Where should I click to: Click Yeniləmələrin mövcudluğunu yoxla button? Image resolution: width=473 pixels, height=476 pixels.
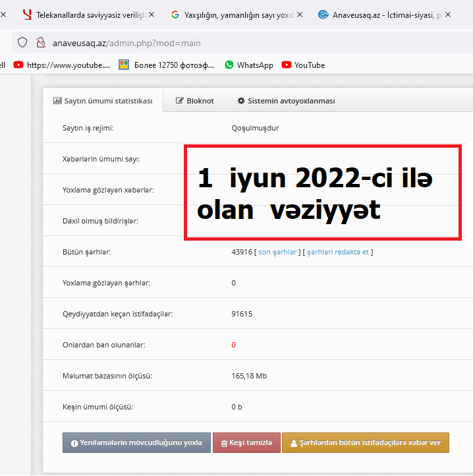click(136, 443)
